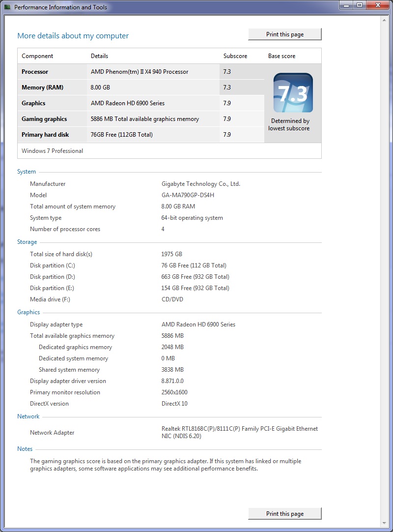
Task: Click 154 GB Free (932 GB Total) value
Action: tap(196, 288)
